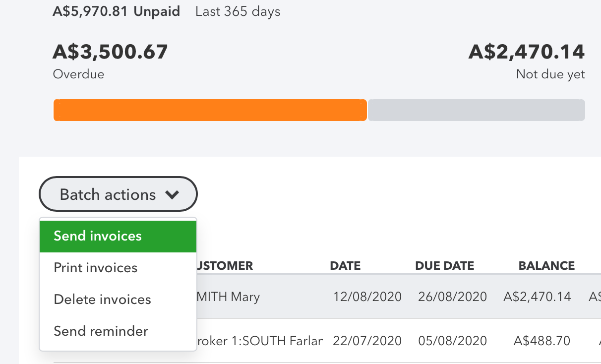Click the A$2,470.14 Not due yet total
601x364 pixels.
coord(526,52)
